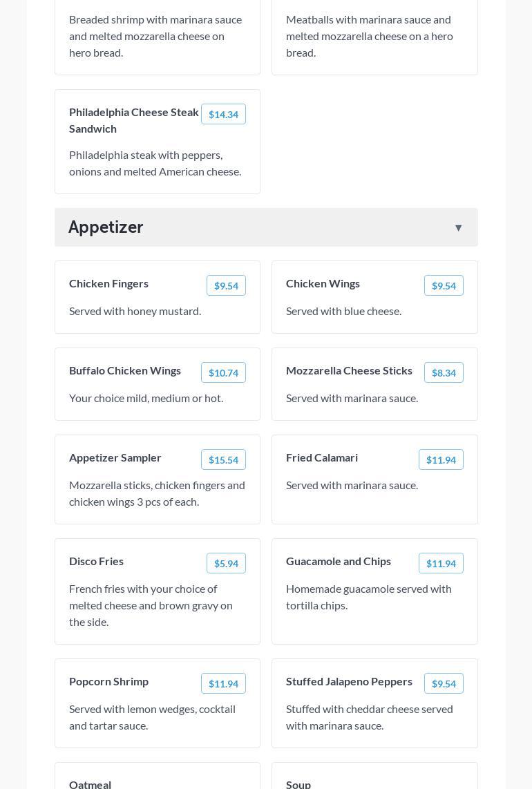Click the Guacamole and Chips item name
The width and height of the screenshot is (532, 789).
pyautogui.click(x=339, y=561)
